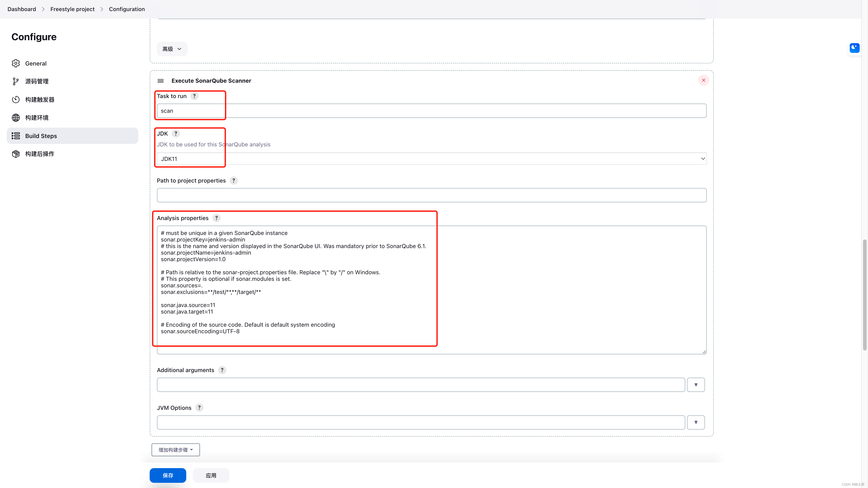Click the 构建后操作 package icon

point(16,154)
